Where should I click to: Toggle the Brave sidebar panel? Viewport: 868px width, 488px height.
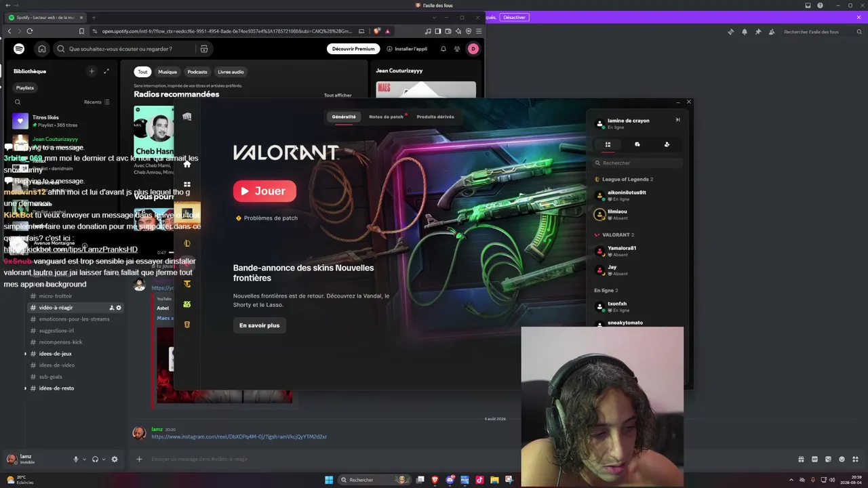point(438,31)
